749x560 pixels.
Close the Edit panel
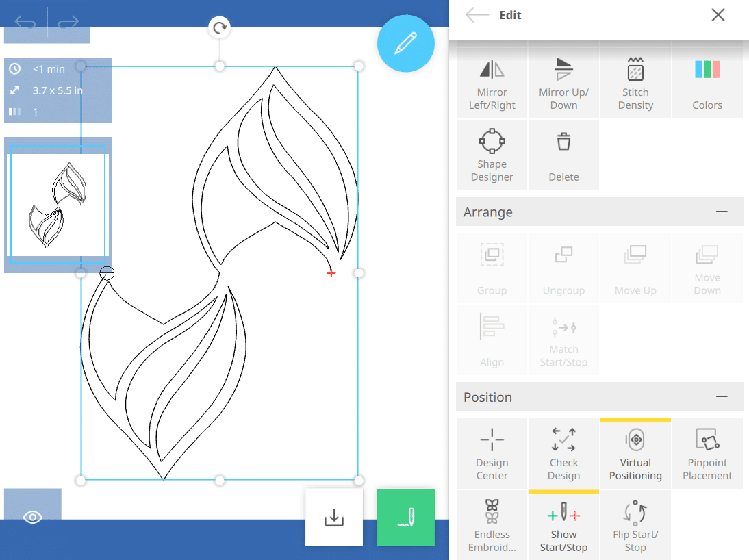tap(718, 15)
